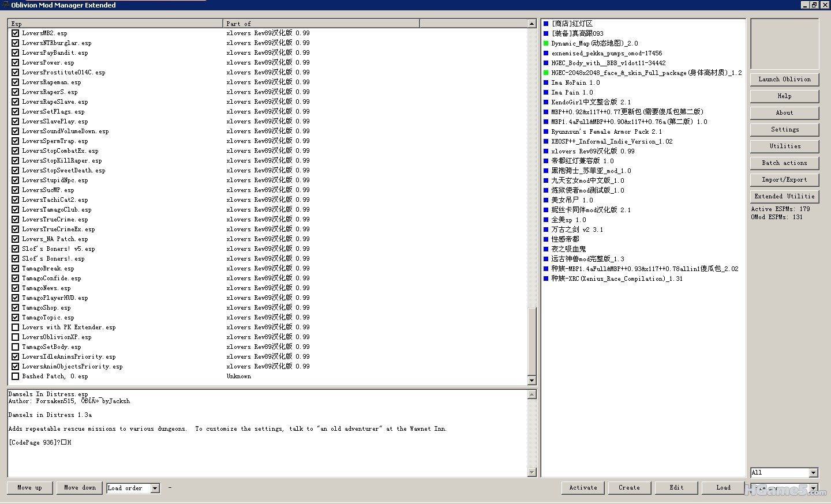Viewport: 831px width, 504px height.
Task: Click the Oblivion Mod Manager title bar icon
Action: click(5, 5)
